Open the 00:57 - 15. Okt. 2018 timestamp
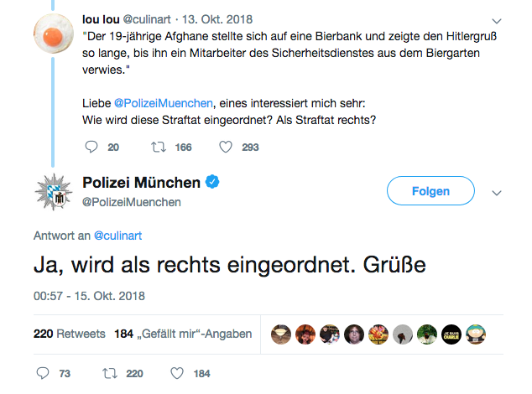The height and width of the screenshot is (394, 532). click(x=89, y=297)
